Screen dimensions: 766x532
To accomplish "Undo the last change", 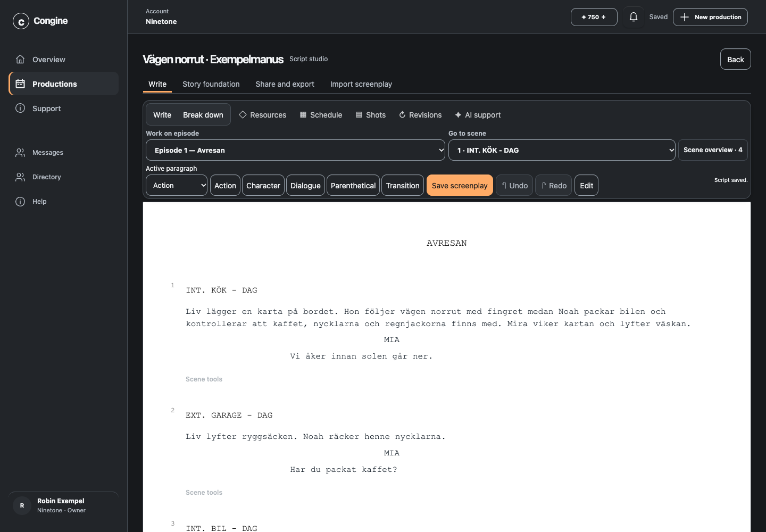I will pos(514,185).
